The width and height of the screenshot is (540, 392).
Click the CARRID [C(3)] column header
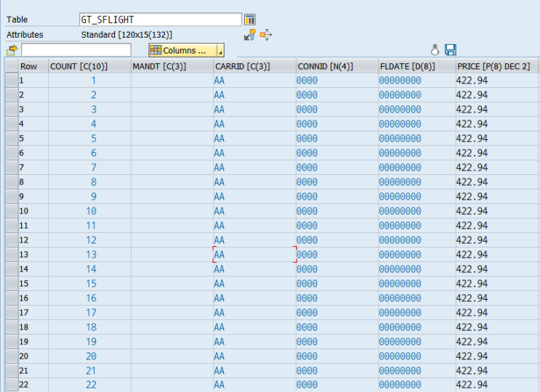tap(255, 66)
